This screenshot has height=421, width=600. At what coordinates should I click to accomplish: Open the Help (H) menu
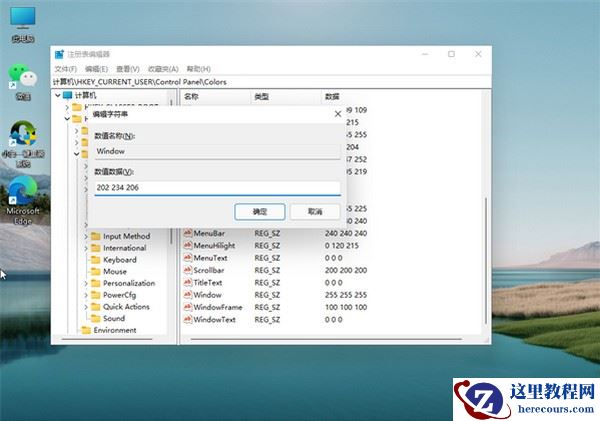click(x=199, y=69)
